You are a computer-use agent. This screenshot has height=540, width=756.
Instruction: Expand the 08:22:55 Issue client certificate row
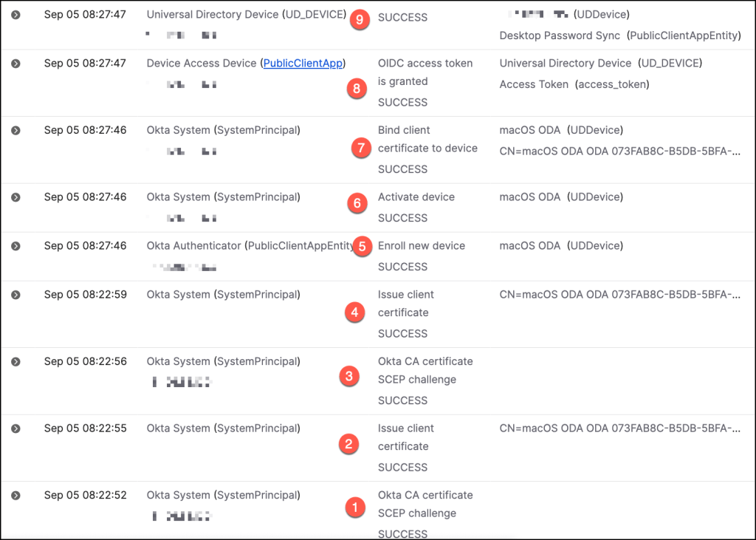click(16, 428)
